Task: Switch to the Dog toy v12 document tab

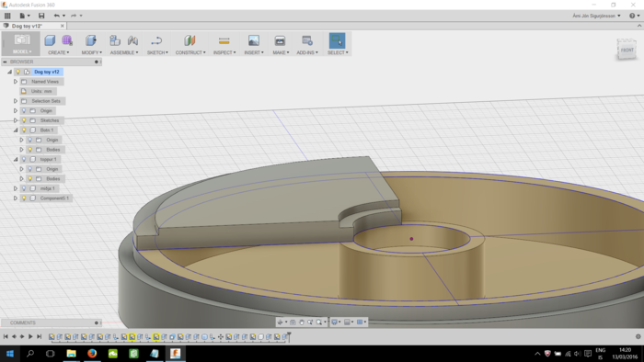Action: 27,26
